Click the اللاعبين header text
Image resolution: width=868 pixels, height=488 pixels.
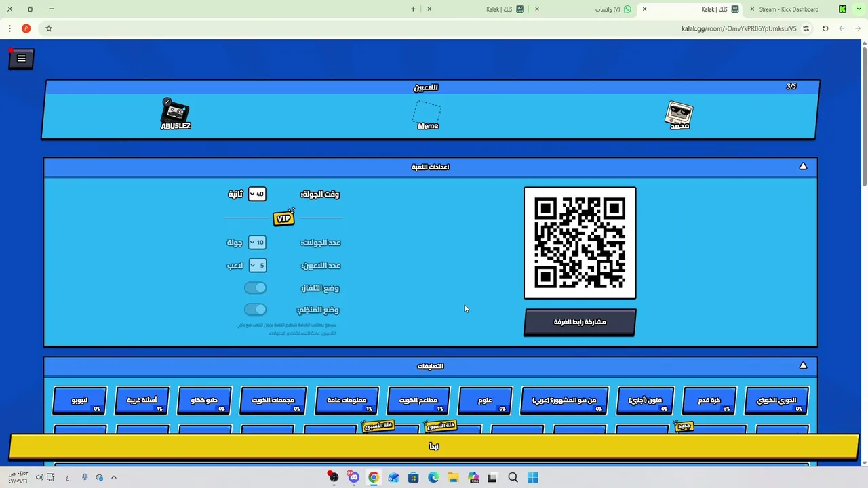point(426,87)
